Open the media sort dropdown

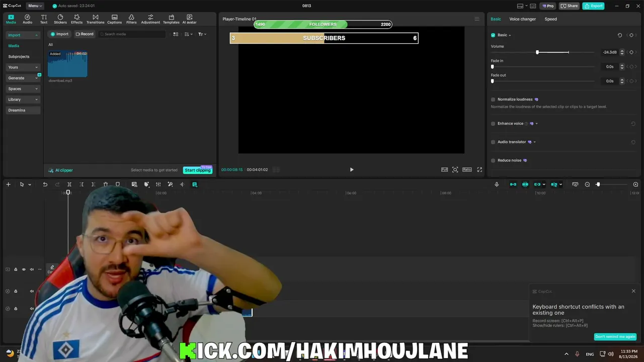[188, 34]
